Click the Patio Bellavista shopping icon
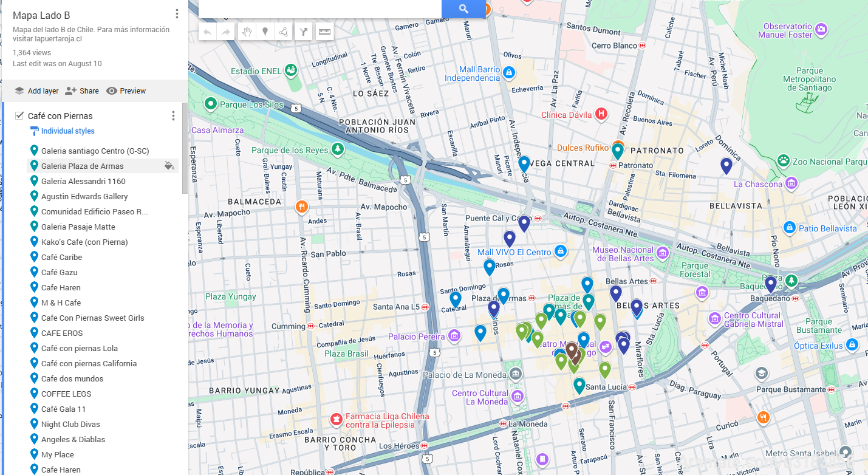Screen dimensions: 868x475 point(789,228)
